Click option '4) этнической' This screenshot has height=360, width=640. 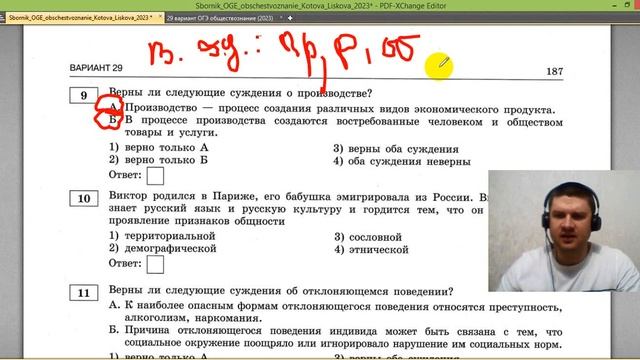(371, 250)
